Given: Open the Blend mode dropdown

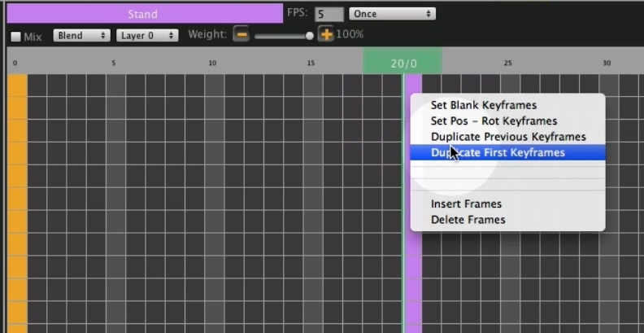Looking at the screenshot, I should 82,35.
